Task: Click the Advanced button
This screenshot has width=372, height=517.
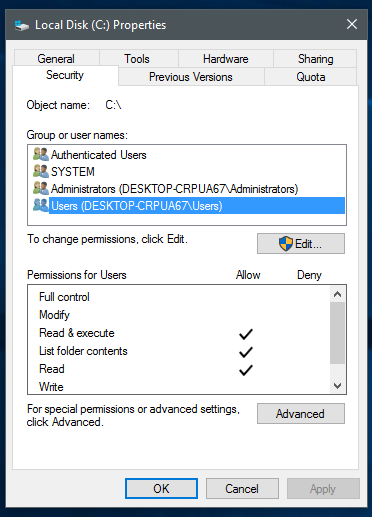Action: [301, 414]
